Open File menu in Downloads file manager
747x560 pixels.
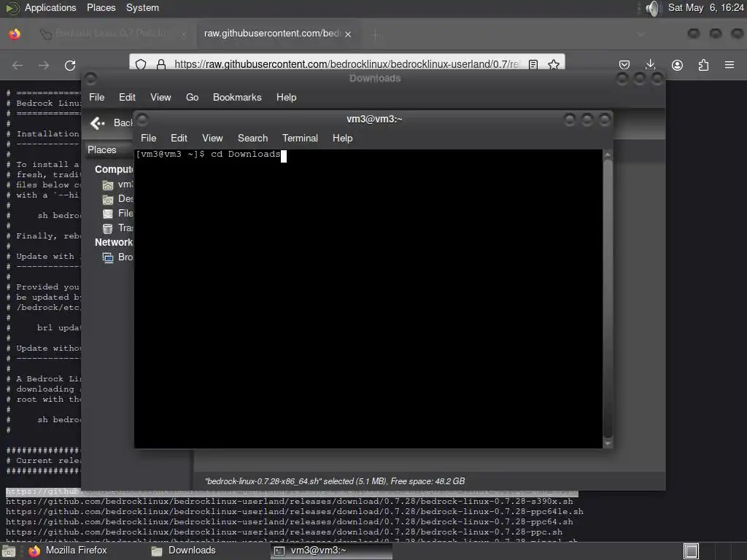[97, 97]
